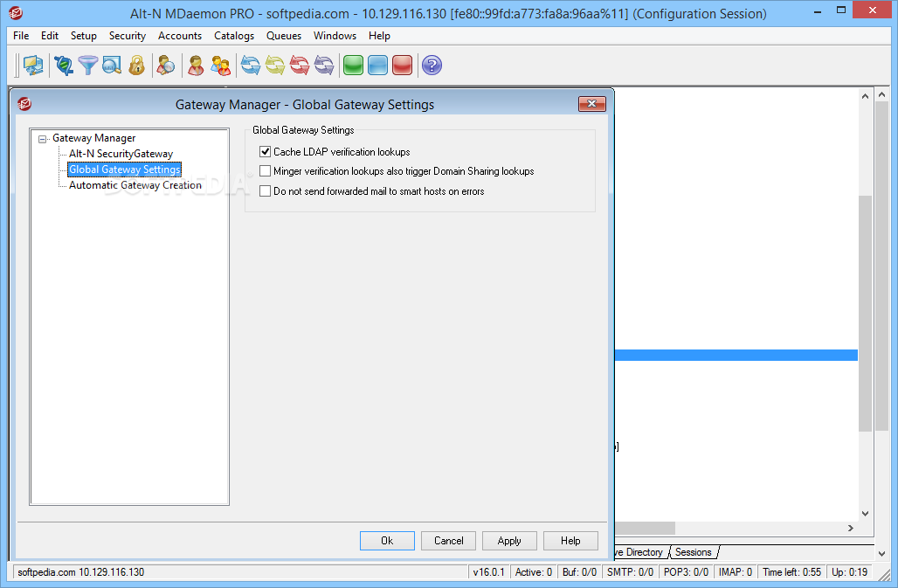The image size is (898, 588).
Task: Select Automatic Gateway Creation tree item
Action: click(135, 185)
